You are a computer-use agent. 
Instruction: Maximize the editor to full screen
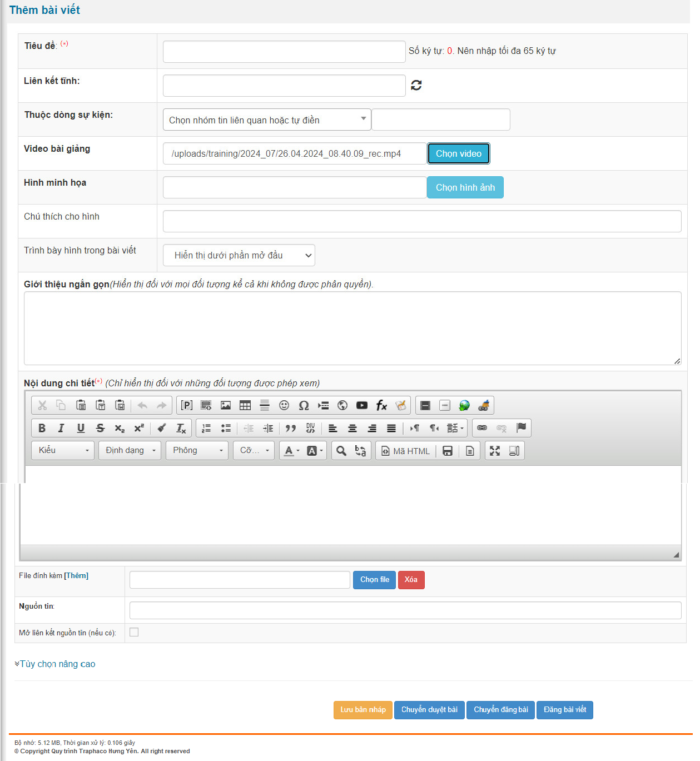click(x=495, y=451)
